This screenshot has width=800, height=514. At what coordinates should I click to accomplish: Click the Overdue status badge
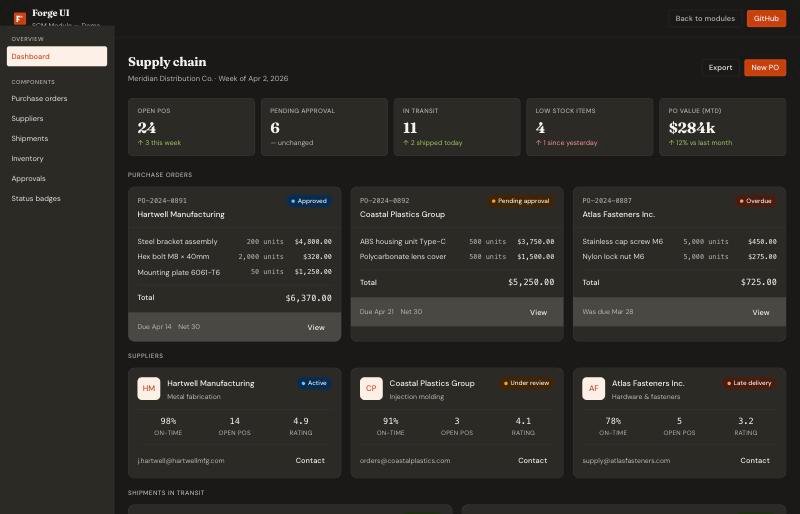click(756, 201)
